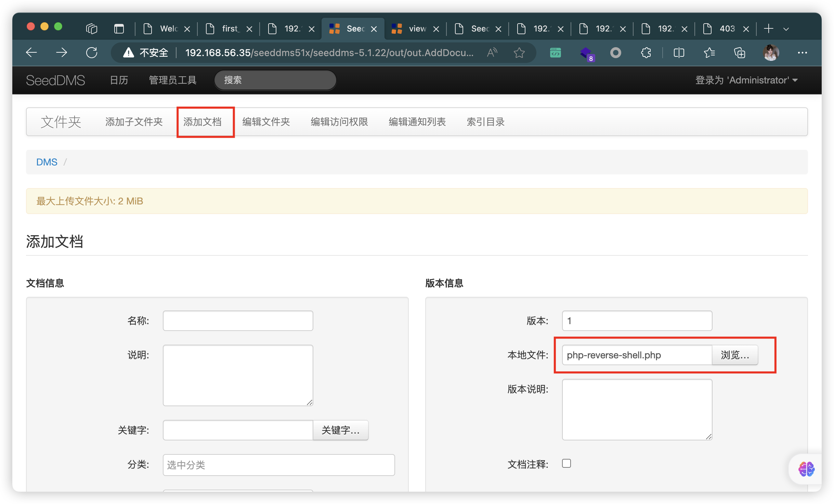The height and width of the screenshot is (504, 834).
Task: Click the 关键字... keywords button
Action: (341, 430)
